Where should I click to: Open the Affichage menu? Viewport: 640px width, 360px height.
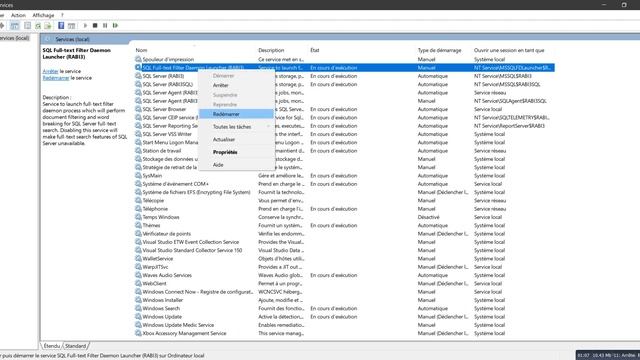pos(43,15)
